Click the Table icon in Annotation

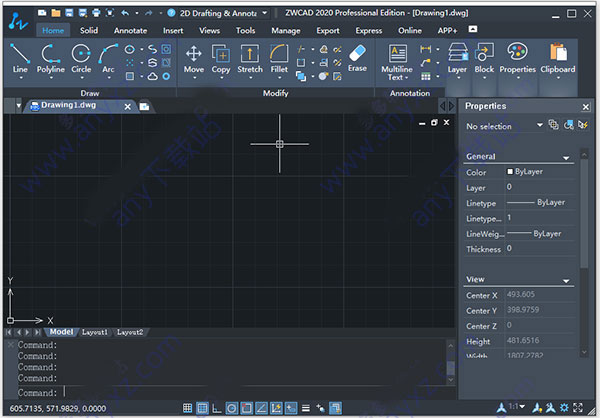point(426,77)
